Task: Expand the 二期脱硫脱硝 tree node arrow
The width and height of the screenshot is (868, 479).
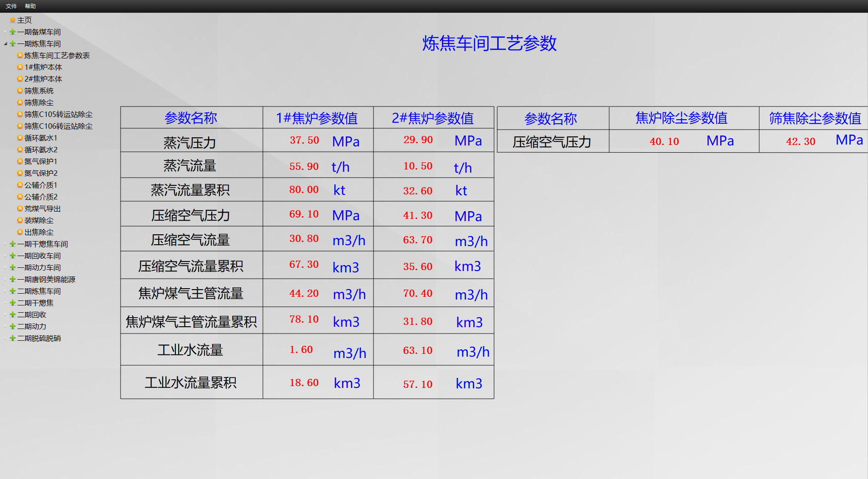Action: (x=5, y=338)
